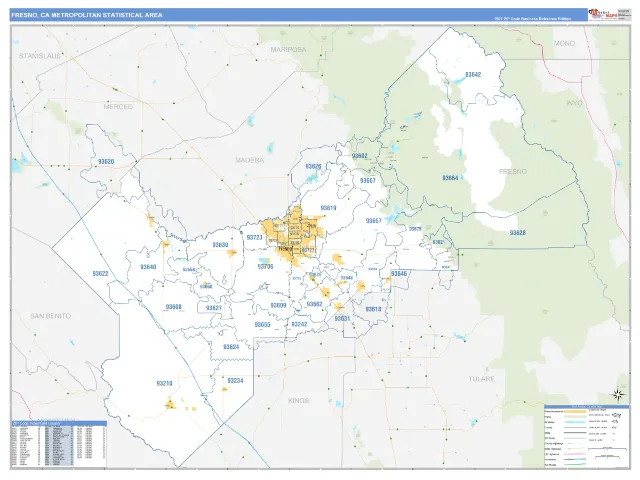Click ZIP code 93618
This screenshot has height=480, width=640.
(373, 309)
